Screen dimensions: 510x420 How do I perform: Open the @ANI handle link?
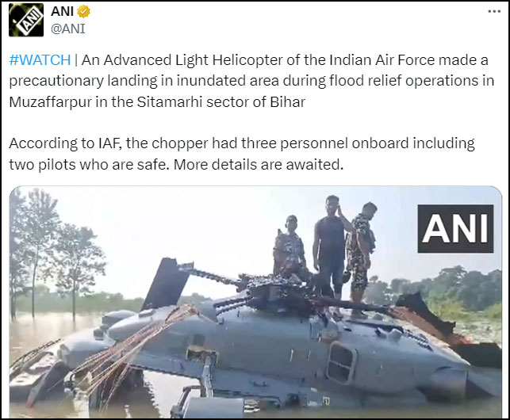pyautogui.click(x=68, y=29)
